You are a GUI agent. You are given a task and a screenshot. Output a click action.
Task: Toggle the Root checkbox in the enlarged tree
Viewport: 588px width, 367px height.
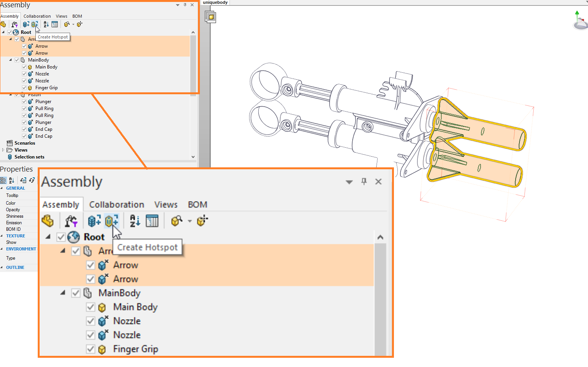click(x=61, y=237)
